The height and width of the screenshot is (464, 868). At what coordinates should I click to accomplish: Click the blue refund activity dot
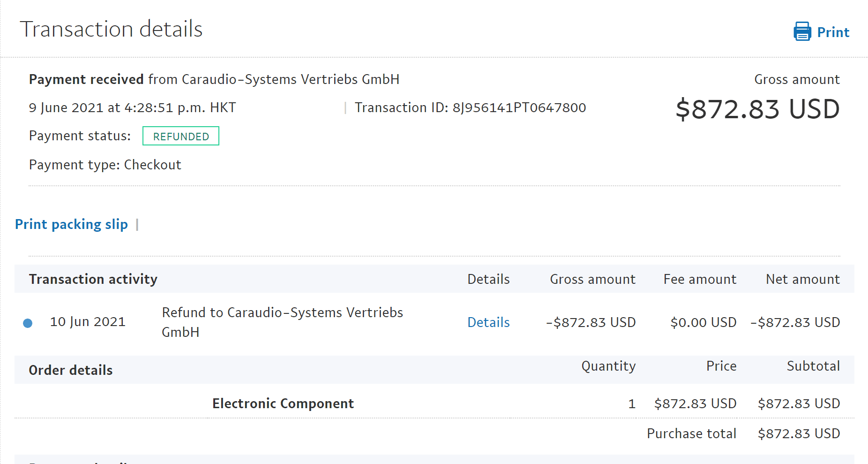point(28,323)
